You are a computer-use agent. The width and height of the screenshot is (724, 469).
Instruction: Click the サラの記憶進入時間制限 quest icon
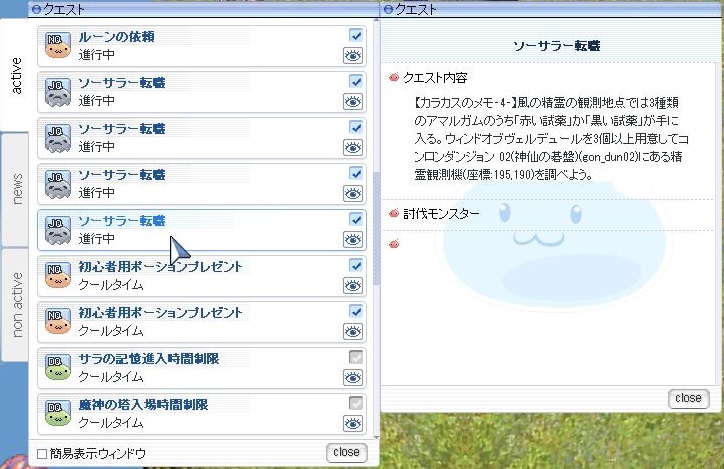[57, 367]
